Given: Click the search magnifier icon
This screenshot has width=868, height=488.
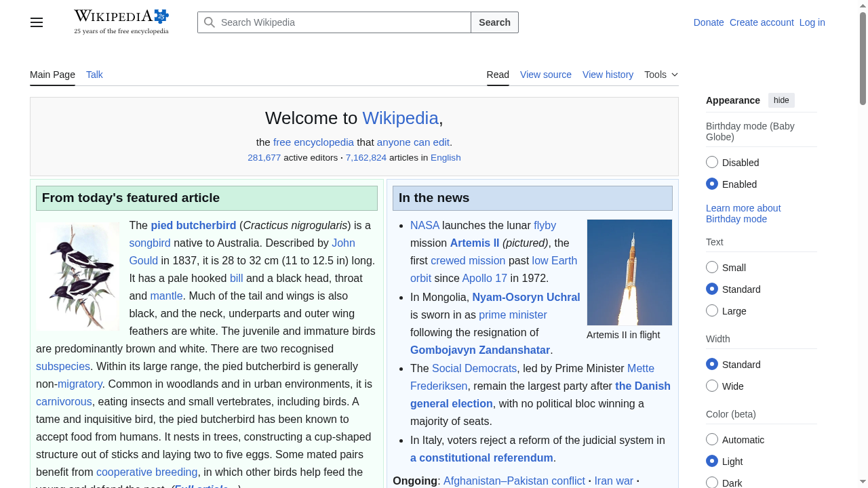Looking at the screenshot, I should click(x=210, y=22).
